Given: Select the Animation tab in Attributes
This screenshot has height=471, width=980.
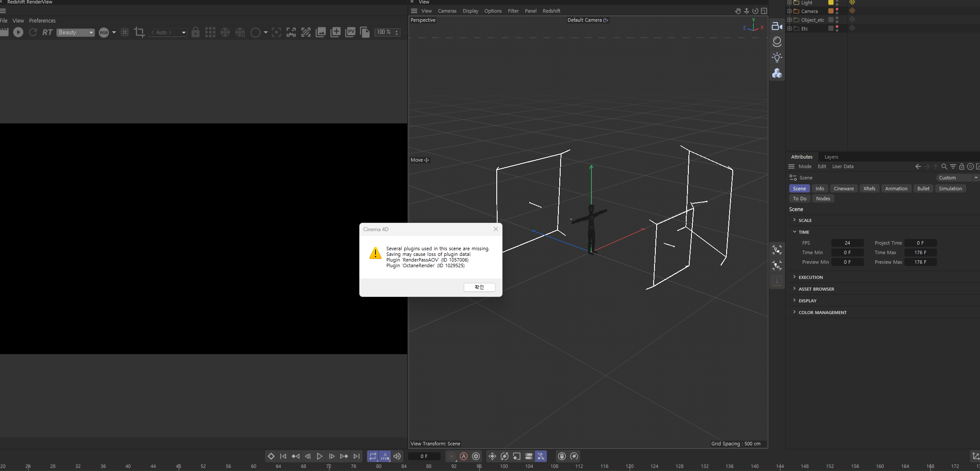Looking at the screenshot, I should 896,189.
